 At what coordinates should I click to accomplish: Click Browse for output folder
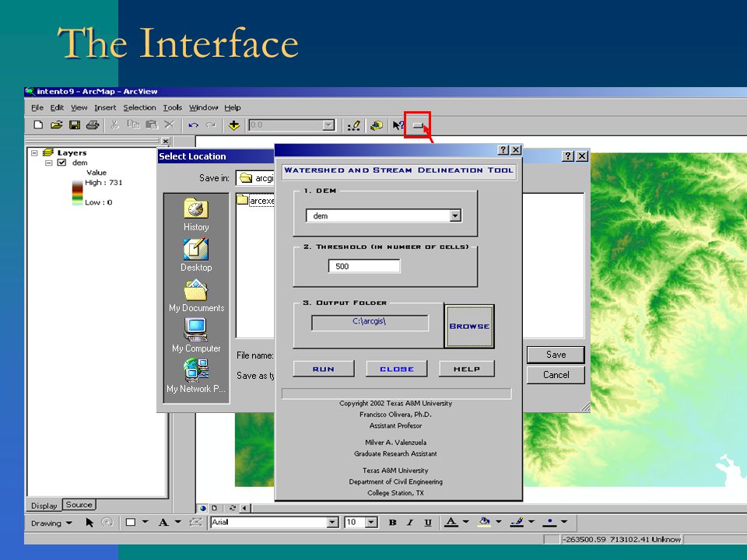[x=469, y=327]
